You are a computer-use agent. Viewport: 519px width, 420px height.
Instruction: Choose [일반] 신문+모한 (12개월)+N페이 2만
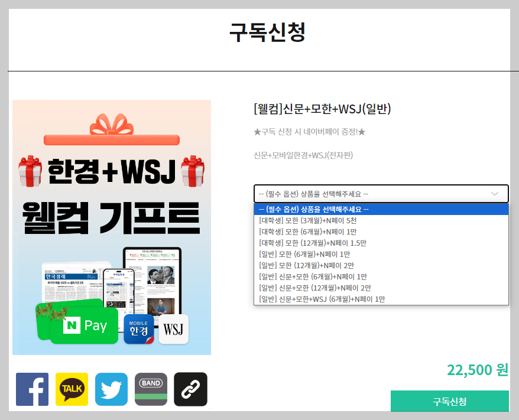(x=381, y=288)
